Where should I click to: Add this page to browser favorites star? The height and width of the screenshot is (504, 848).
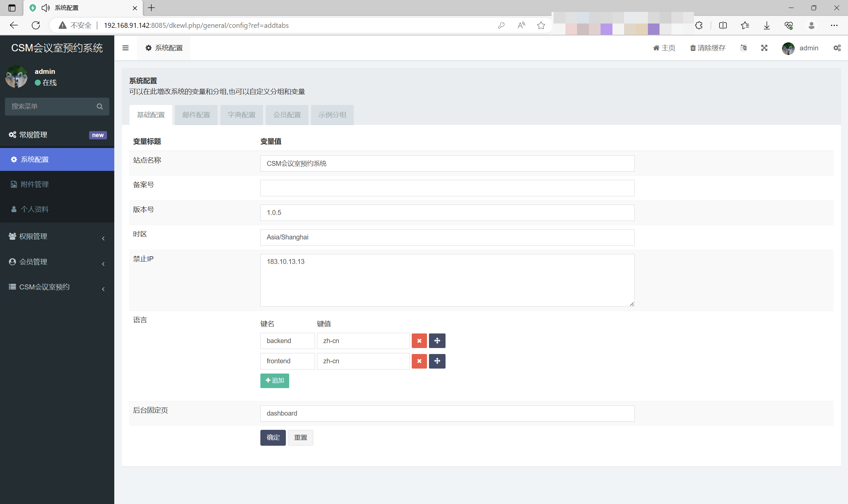coord(541,25)
